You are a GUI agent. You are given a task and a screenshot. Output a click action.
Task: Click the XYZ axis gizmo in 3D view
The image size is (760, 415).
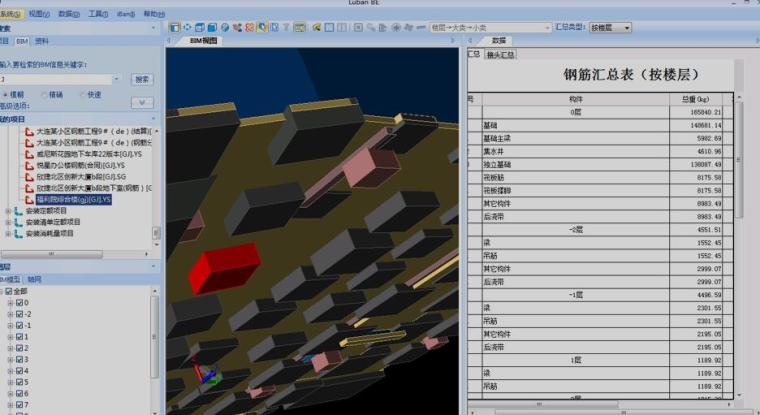coord(206,377)
